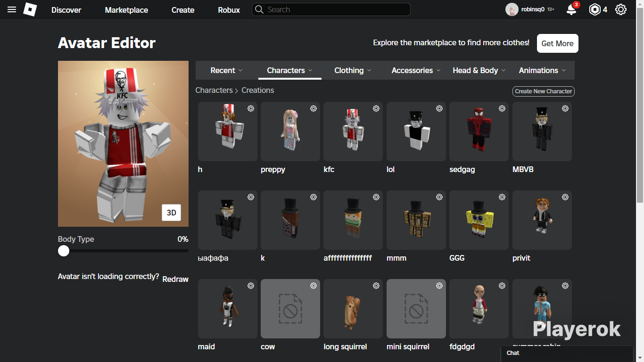Open the Robux page
The image size is (644, 362).
[229, 10]
